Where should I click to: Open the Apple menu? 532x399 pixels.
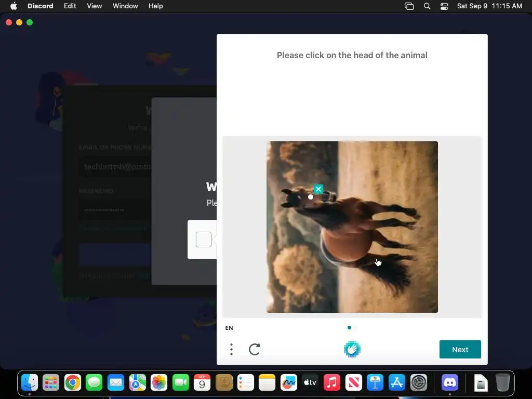point(14,6)
